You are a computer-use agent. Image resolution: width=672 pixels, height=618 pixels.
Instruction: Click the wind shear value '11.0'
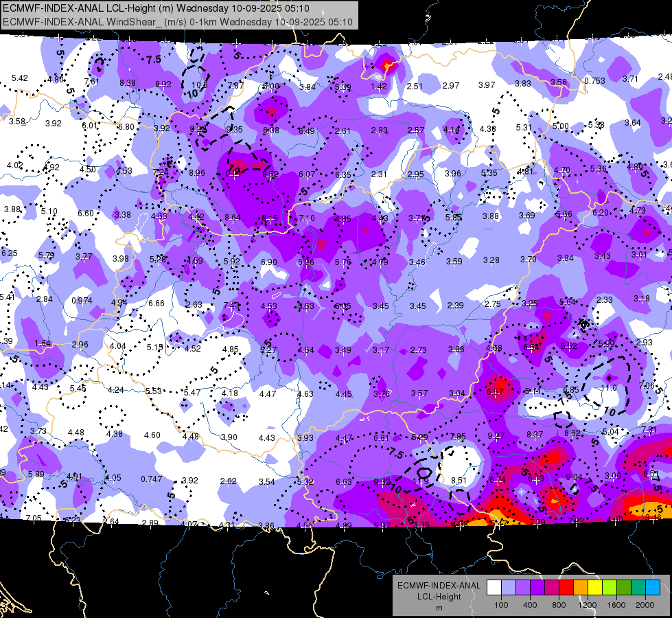click(609, 388)
